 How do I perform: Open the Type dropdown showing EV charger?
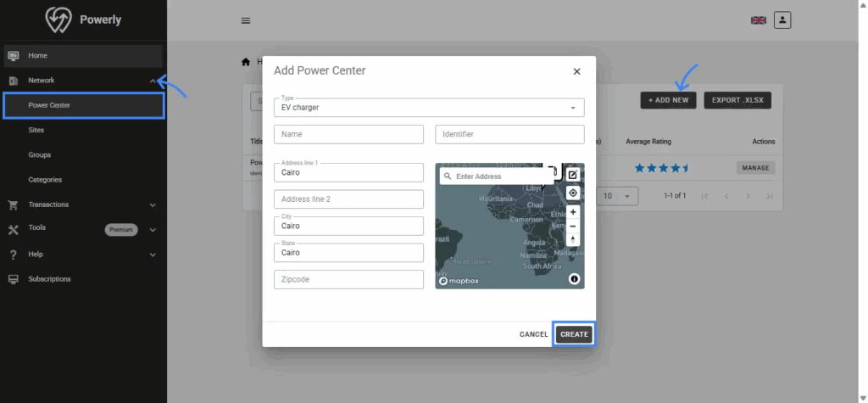click(429, 108)
